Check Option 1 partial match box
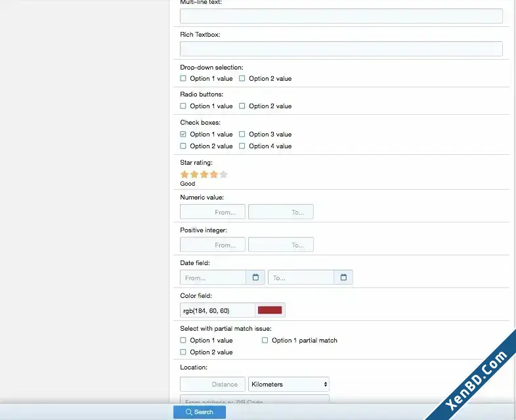Viewport: 516px width, 420px height. 265,340
